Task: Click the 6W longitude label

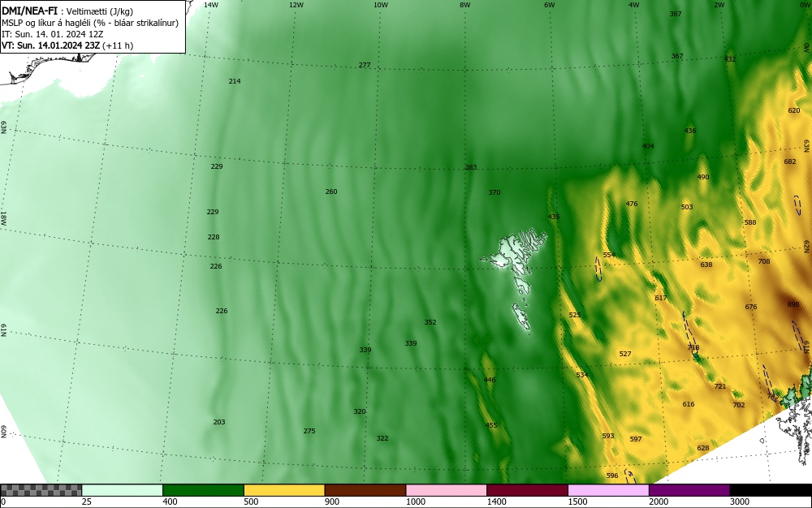Action: [550, 5]
